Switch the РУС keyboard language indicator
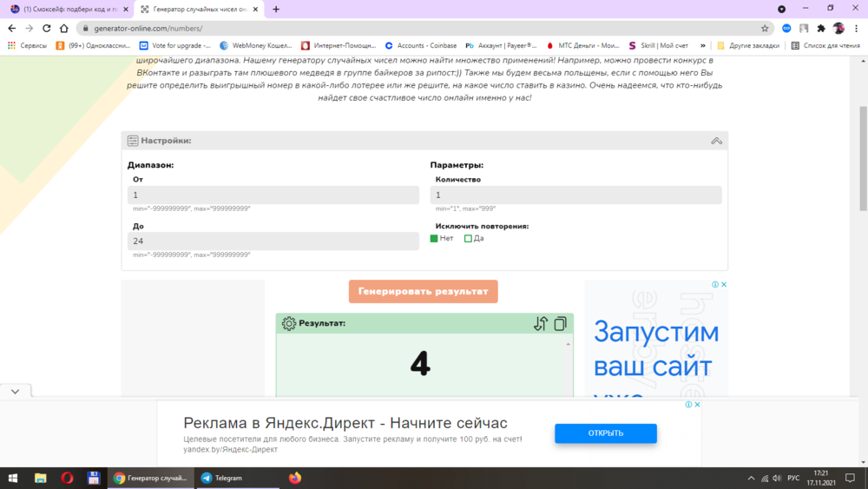Image resolution: width=868 pixels, height=489 pixels. click(793, 478)
